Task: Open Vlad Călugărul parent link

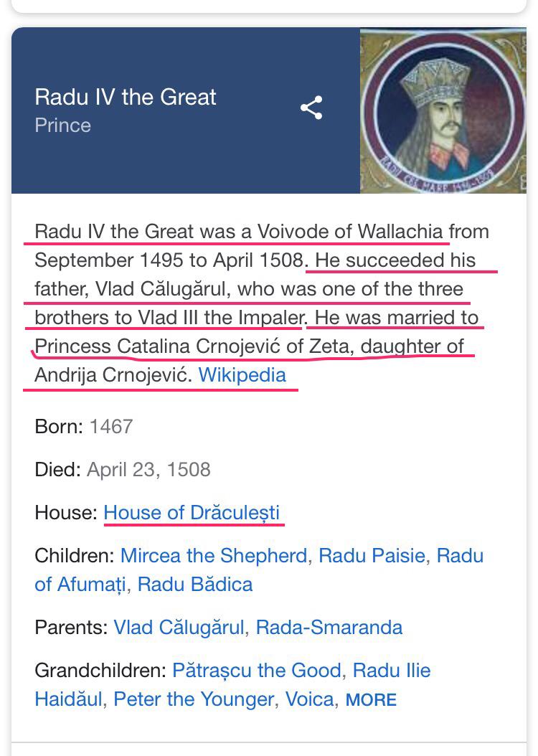Action: coord(179,628)
